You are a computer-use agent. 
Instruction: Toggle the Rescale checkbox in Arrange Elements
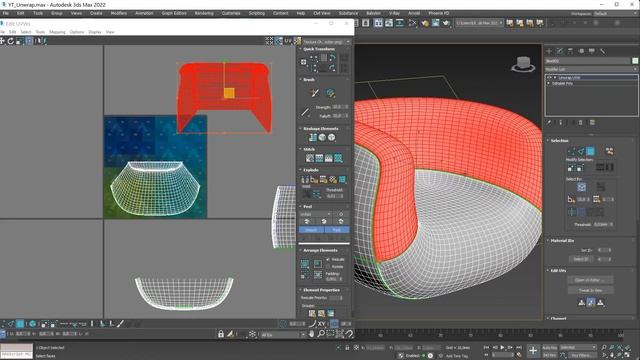(328, 259)
